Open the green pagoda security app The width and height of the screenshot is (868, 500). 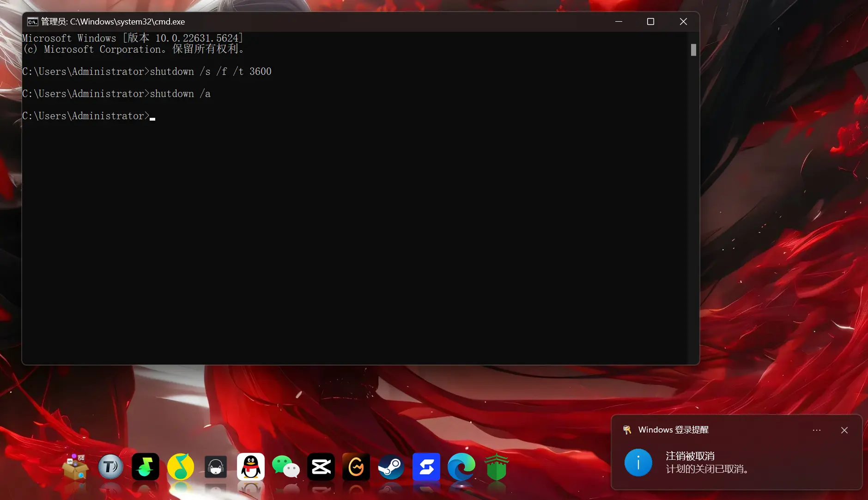[497, 467]
